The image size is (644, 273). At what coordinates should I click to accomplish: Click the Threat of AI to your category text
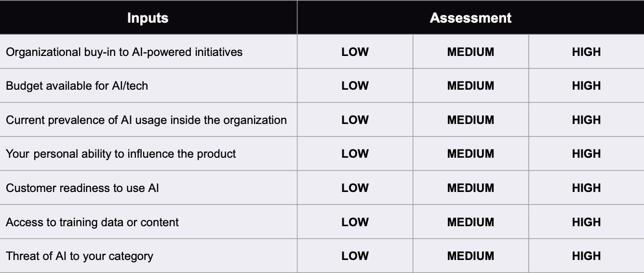[x=80, y=256]
